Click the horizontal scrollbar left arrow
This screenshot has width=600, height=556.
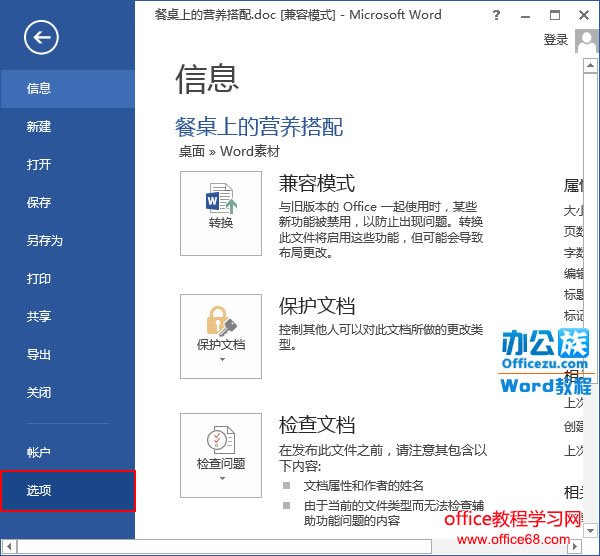8,546
